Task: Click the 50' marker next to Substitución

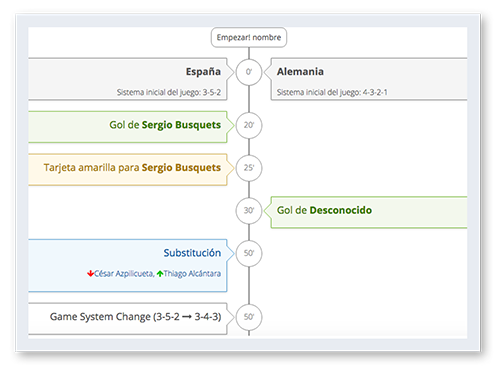Action: [x=249, y=253]
